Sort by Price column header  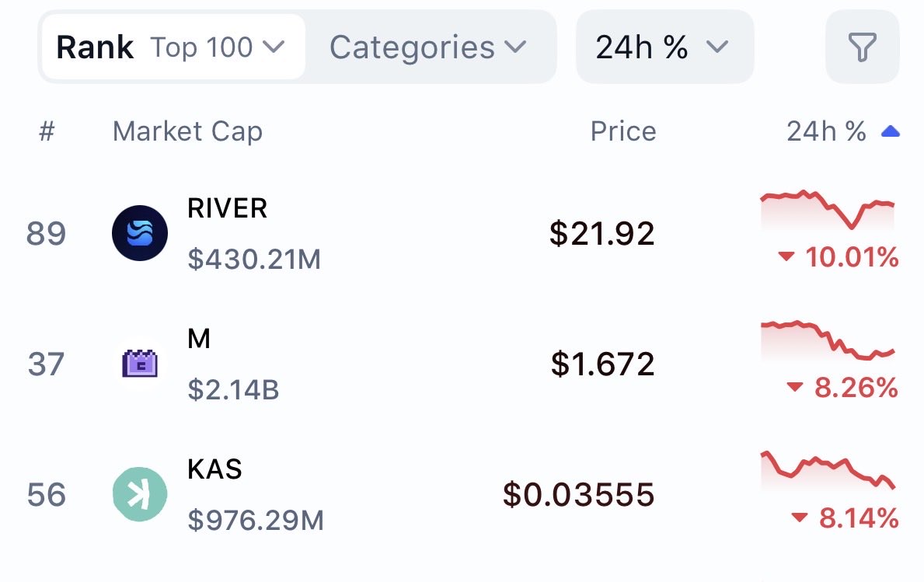(623, 131)
